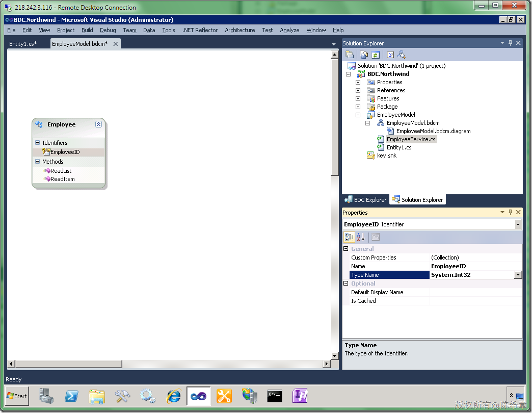Open the .NET Reflector menu
The height and width of the screenshot is (413, 532).
click(x=200, y=30)
